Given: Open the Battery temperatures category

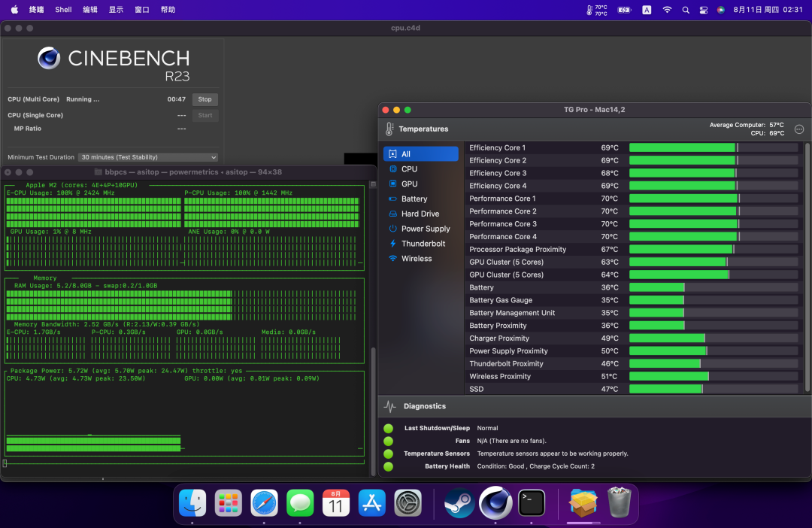Looking at the screenshot, I should [x=413, y=199].
